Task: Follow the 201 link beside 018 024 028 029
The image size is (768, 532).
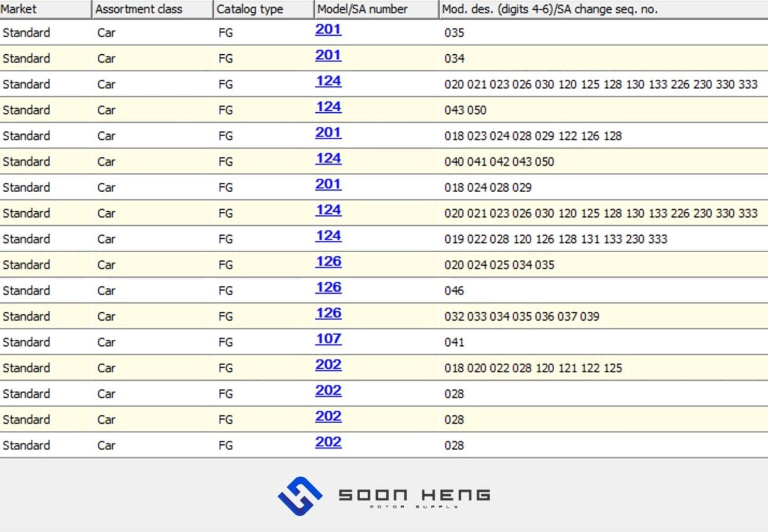Action: 328,184
